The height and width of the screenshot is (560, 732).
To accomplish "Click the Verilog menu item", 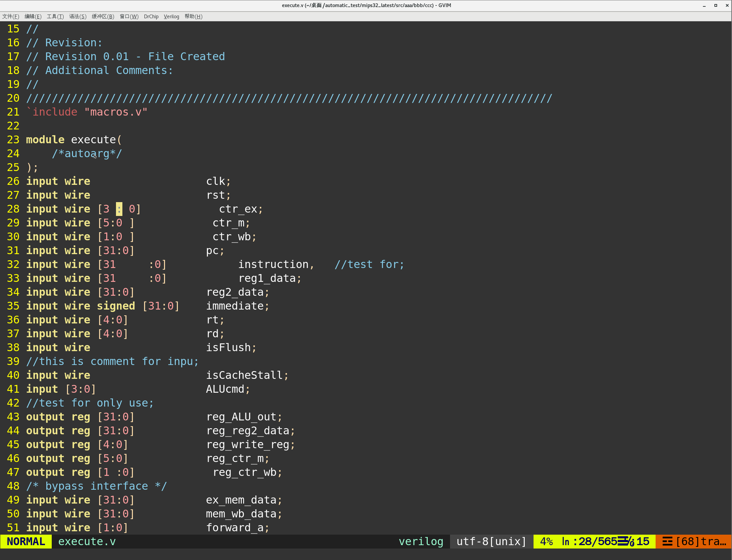I will pyautogui.click(x=171, y=16).
